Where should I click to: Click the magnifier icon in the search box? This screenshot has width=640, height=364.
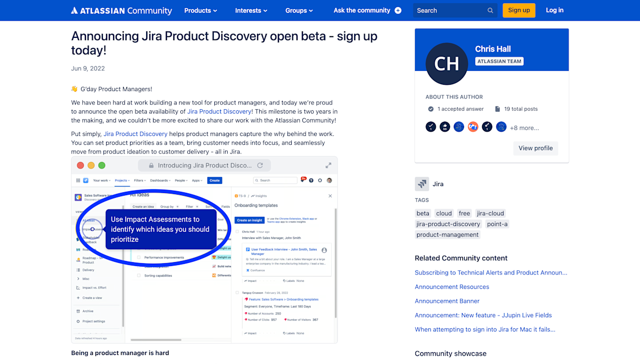click(490, 10)
